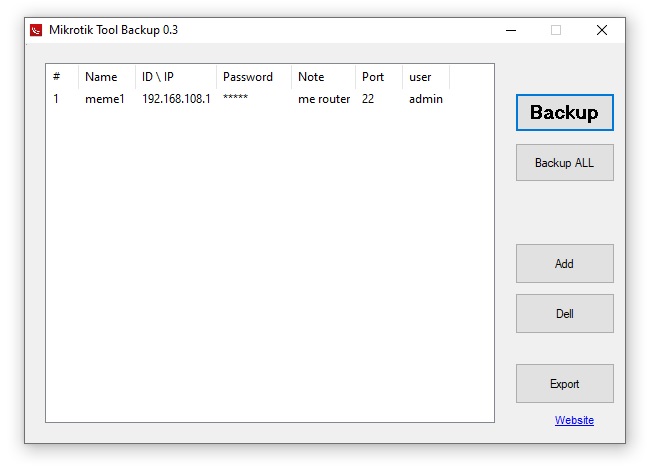
Task: Sort by the Name column header
Action: pyautogui.click(x=107, y=77)
